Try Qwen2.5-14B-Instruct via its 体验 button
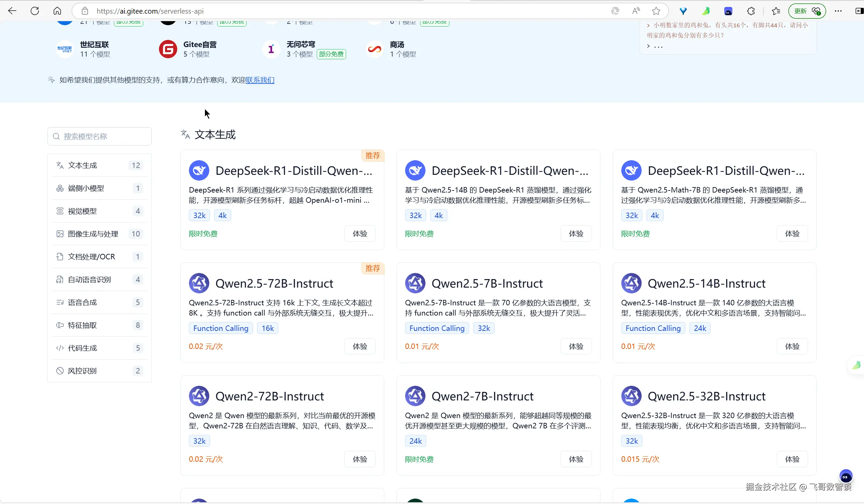 point(792,346)
